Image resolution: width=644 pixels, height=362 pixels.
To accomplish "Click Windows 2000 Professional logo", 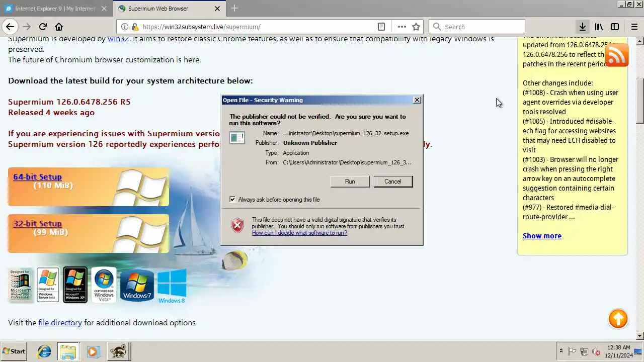I will (x=21, y=285).
